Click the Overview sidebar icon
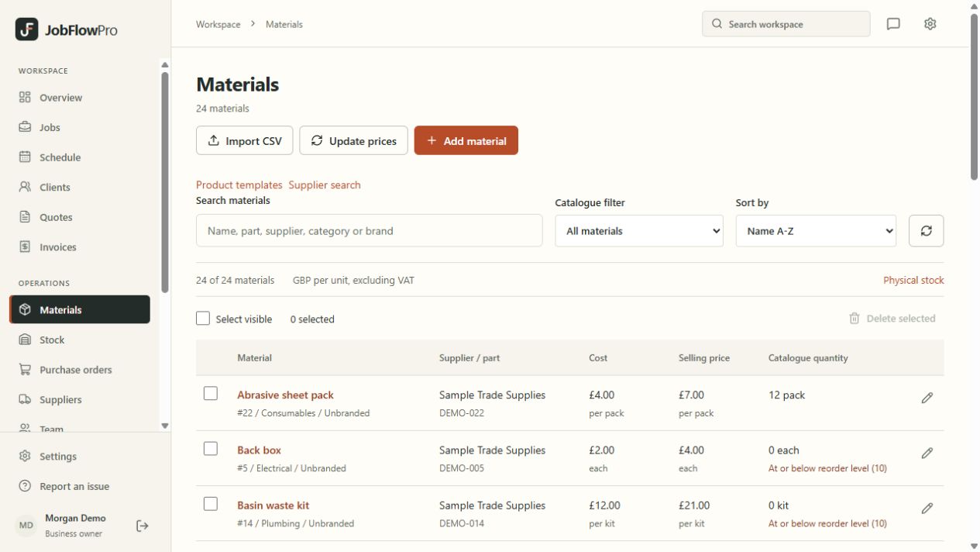 [25, 98]
